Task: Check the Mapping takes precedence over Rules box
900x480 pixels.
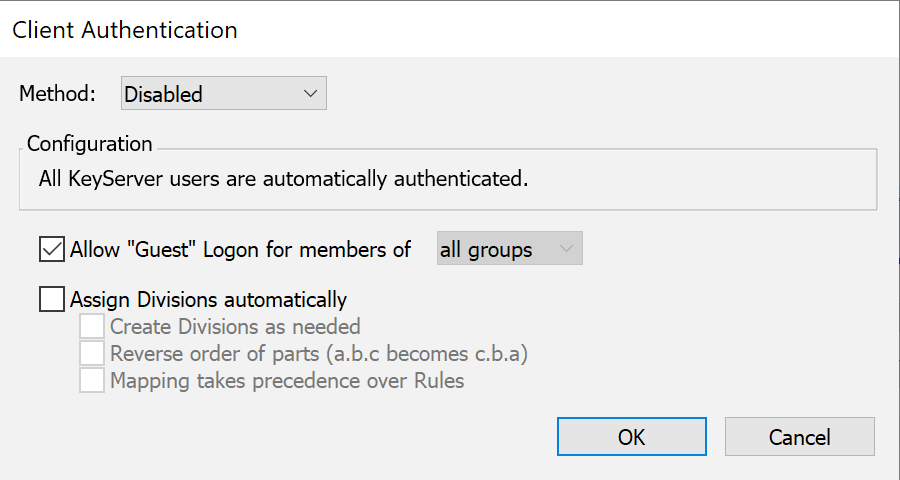Action: 93,381
